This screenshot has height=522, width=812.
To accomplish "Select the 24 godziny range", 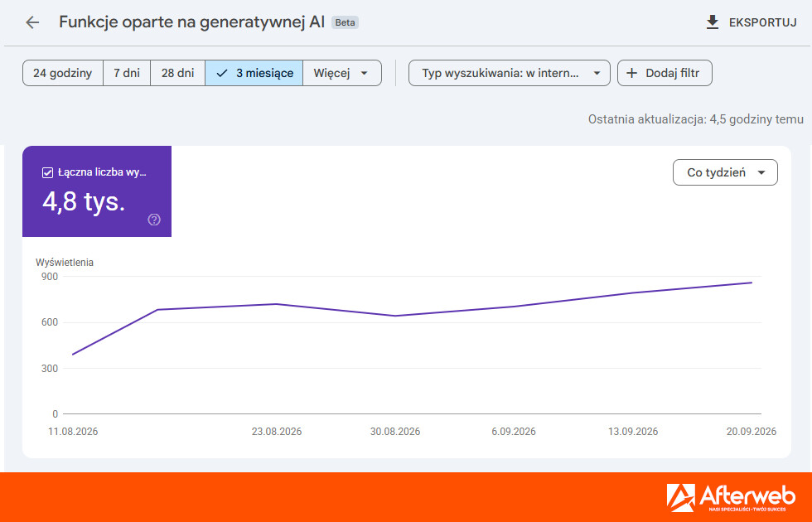I will [x=63, y=73].
